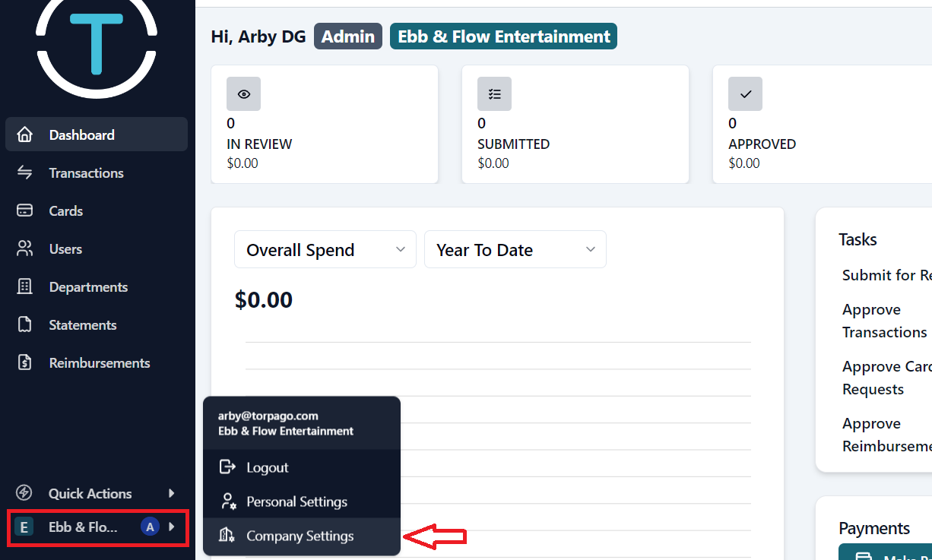Click the Users people icon

pyautogui.click(x=25, y=248)
